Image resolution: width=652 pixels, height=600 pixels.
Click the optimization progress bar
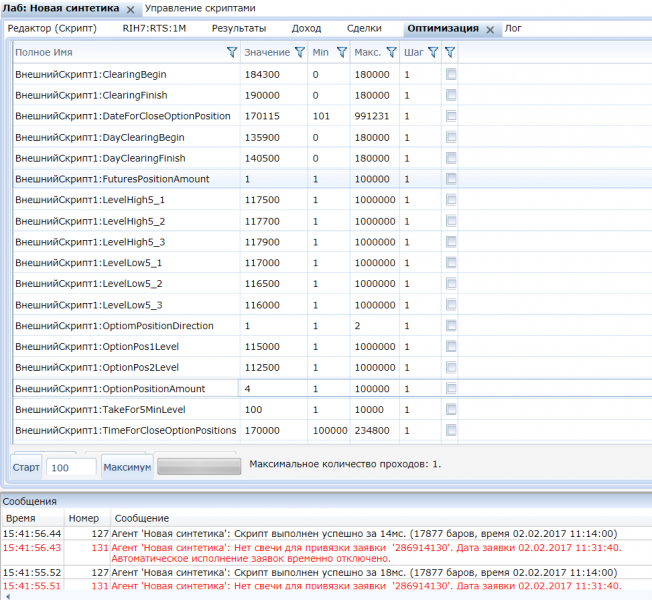(199, 466)
